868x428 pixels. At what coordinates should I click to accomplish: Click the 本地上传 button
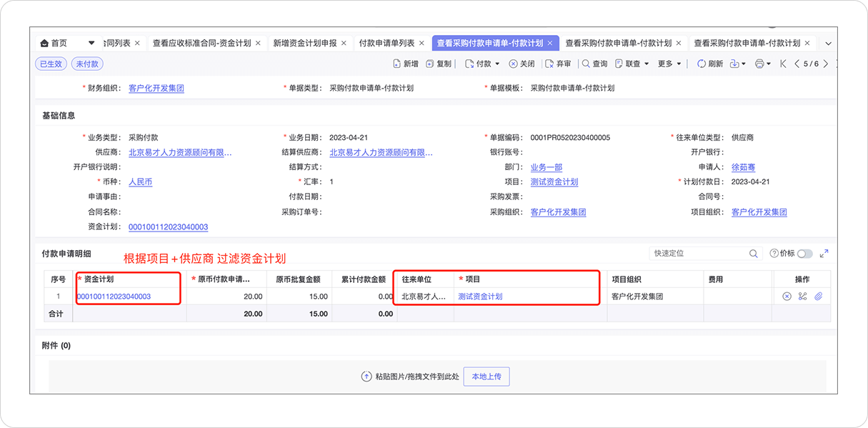click(487, 377)
